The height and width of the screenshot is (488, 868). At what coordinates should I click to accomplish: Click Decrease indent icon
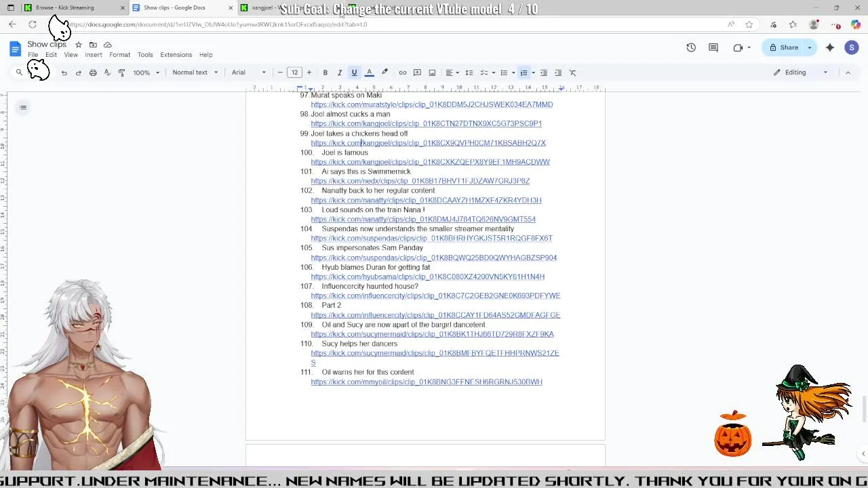(543, 73)
